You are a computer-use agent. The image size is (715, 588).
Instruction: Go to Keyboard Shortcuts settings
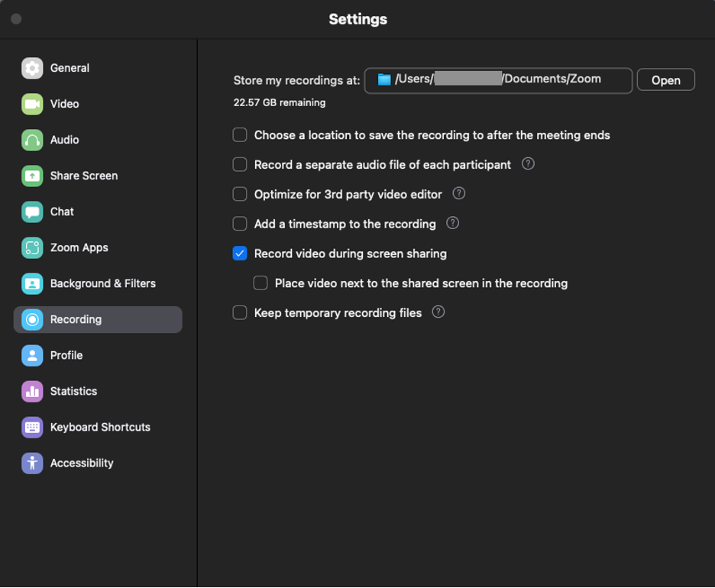point(100,427)
